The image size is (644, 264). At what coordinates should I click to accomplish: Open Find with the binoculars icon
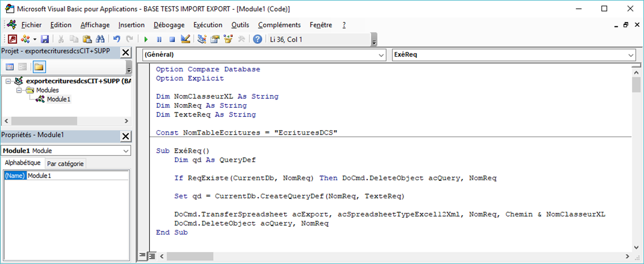tap(100, 39)
